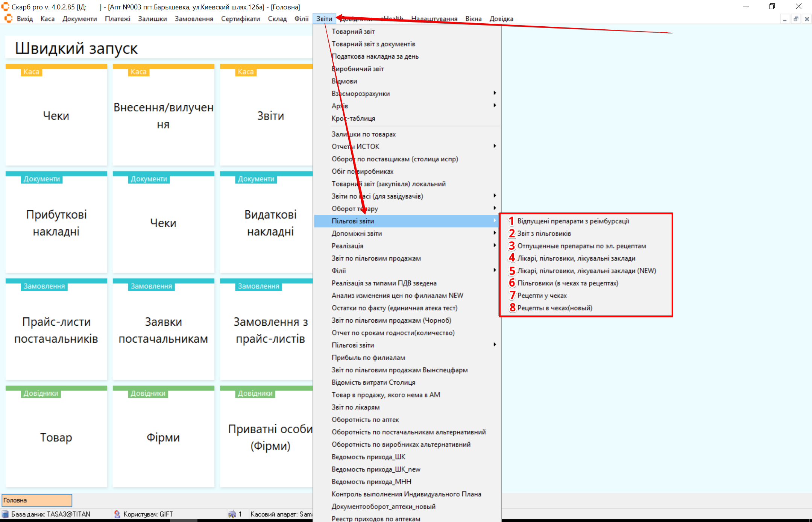Click the cash register icon in status bar
The width and height of the screenshot is (812, 522).
pos(232,514)
